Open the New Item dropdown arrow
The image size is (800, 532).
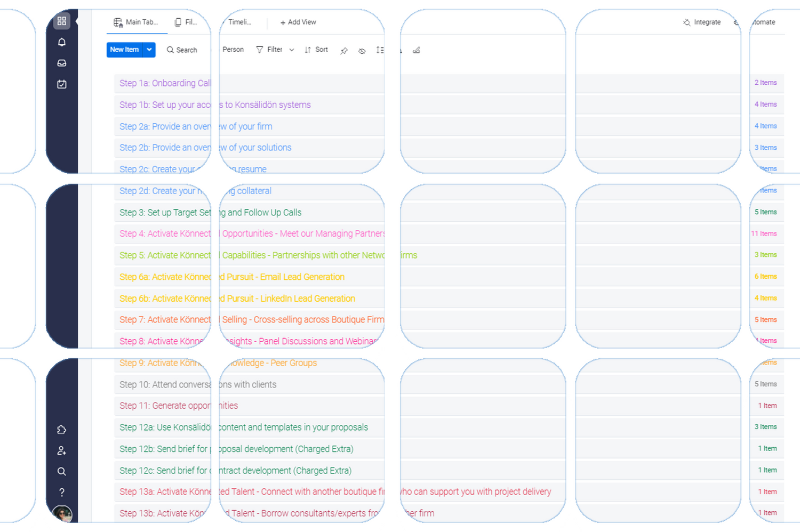point(149,50)
